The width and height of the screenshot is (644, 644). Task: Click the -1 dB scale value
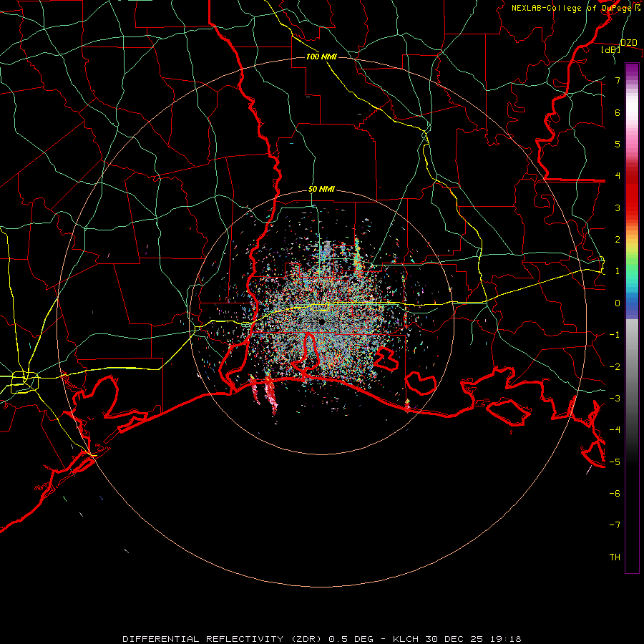pos(615,335)
